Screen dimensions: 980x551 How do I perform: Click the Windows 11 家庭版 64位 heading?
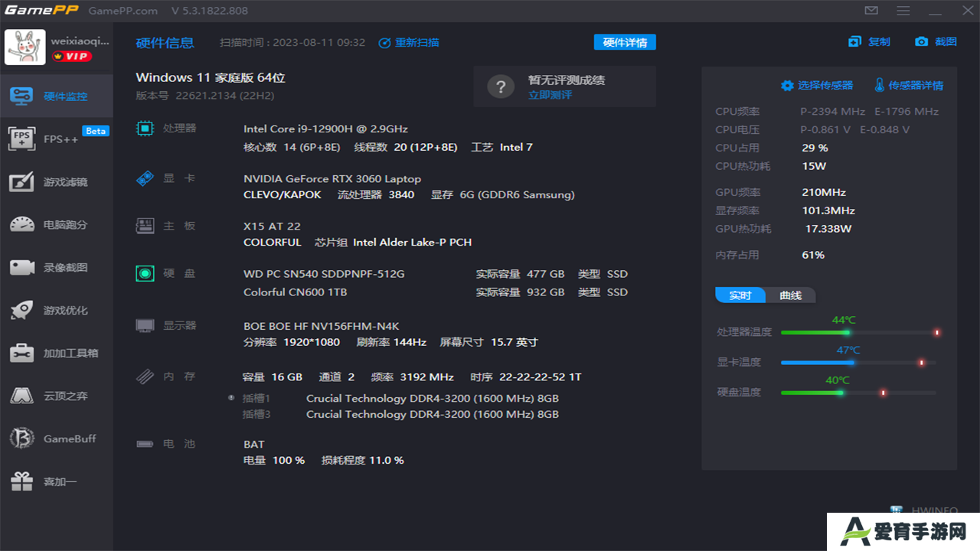pyautogui.click(x=211, y=77)
